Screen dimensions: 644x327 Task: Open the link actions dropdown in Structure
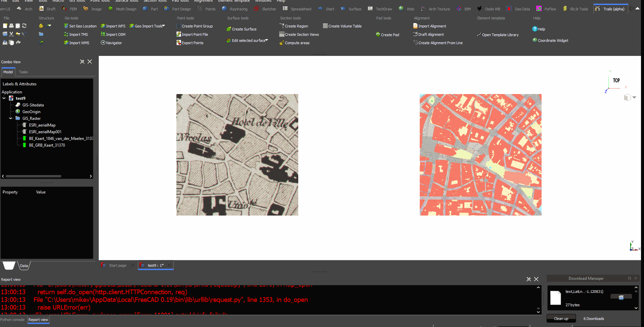49,26
